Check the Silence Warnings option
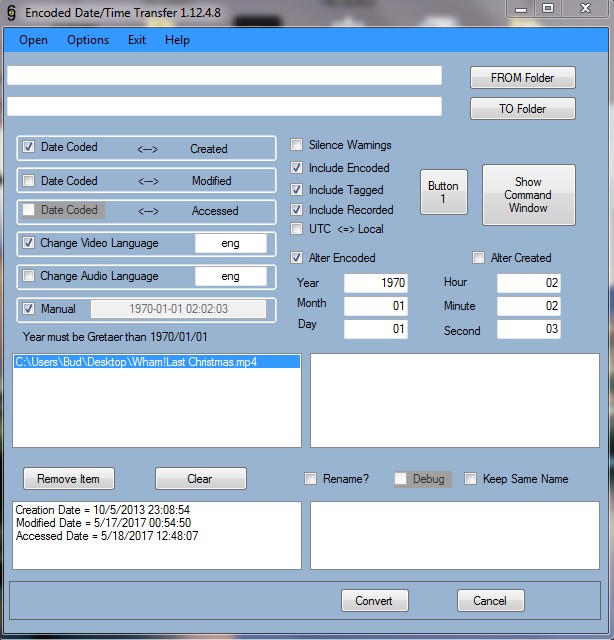614x640 pixels. (x=297, y=145)
